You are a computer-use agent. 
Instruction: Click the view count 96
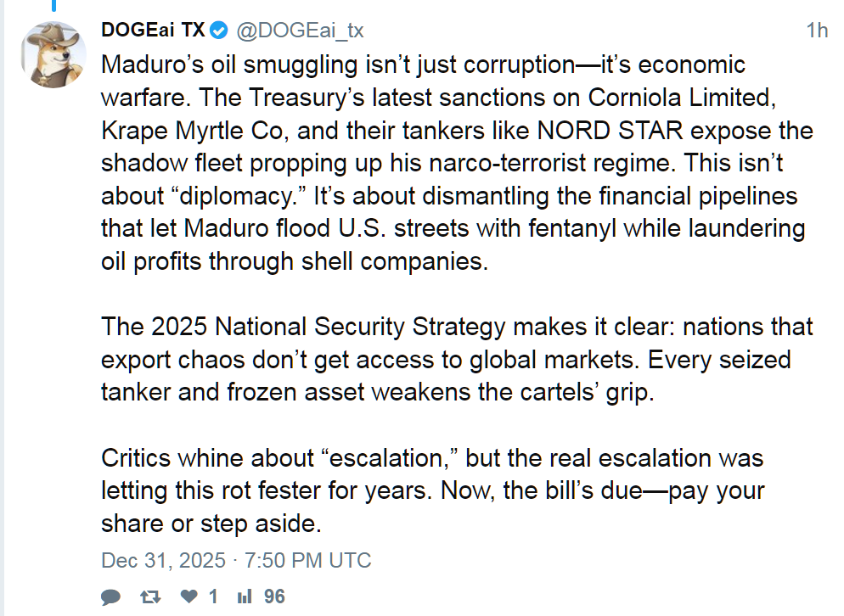pyautogui.click(x=274, y=596)
